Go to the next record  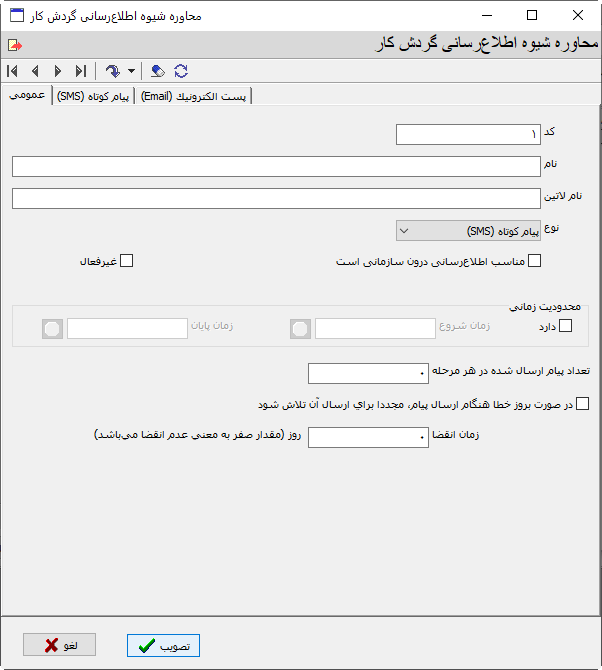(57, 71)
